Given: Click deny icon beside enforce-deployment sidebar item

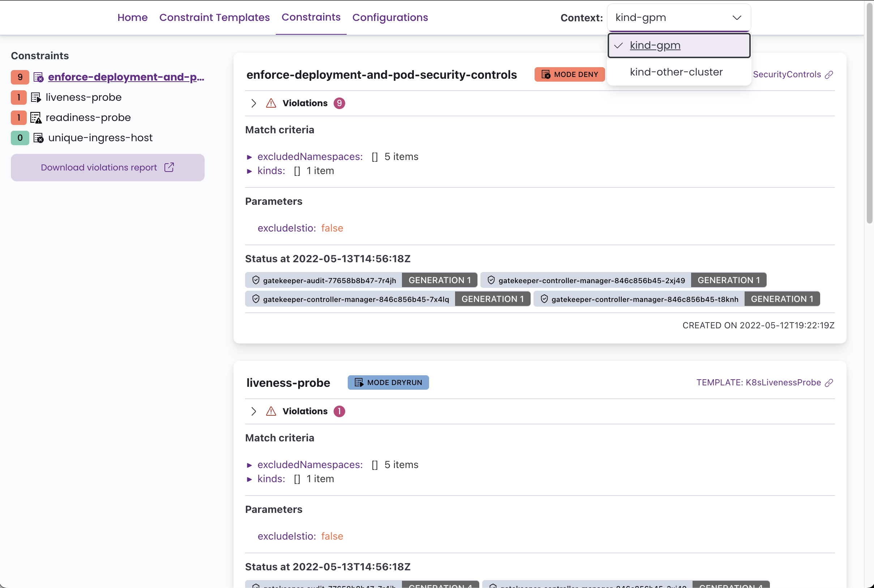Looking at the screenshot, I should [39, 77].
